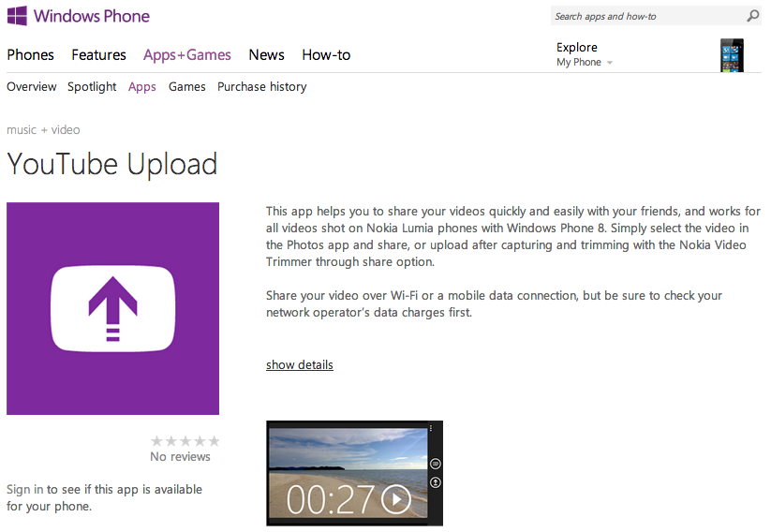Click the comment icon on screenshot sidebar
The width and height of the screenshot is (771, 532).
[436, 464]
